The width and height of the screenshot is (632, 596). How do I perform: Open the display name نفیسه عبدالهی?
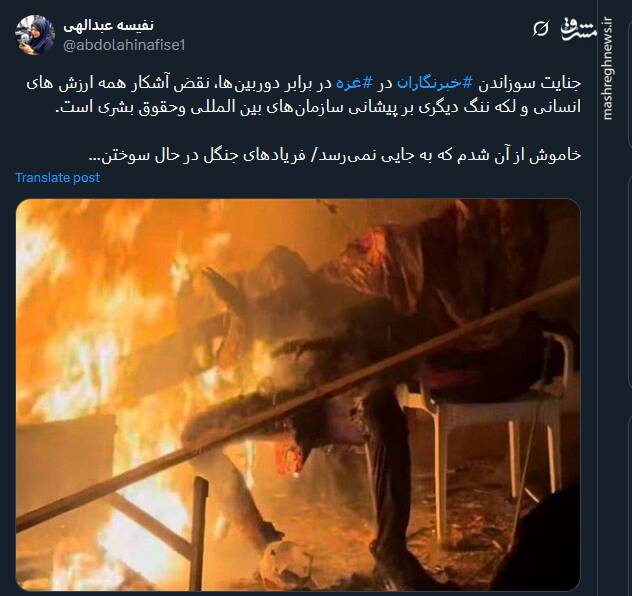point(108,25)
